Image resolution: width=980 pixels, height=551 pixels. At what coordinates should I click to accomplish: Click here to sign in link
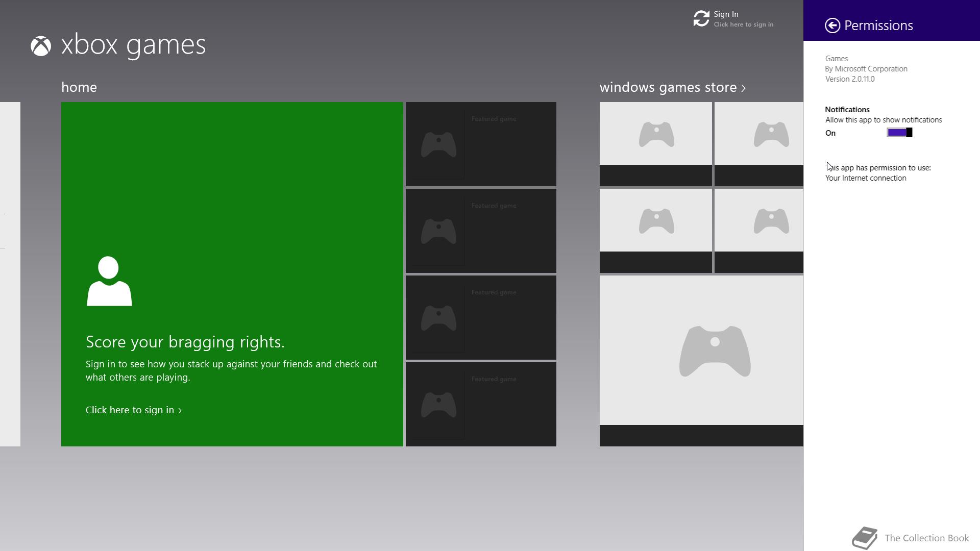(x=134, y=410)
